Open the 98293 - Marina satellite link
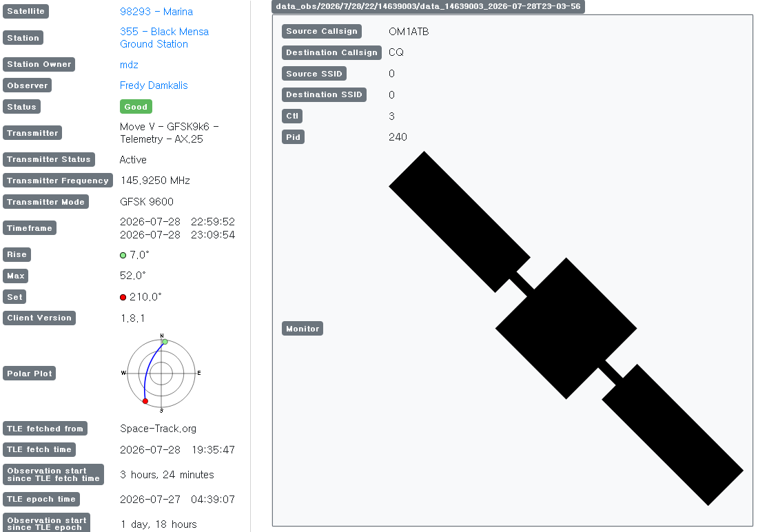 [x=156, y=12]
